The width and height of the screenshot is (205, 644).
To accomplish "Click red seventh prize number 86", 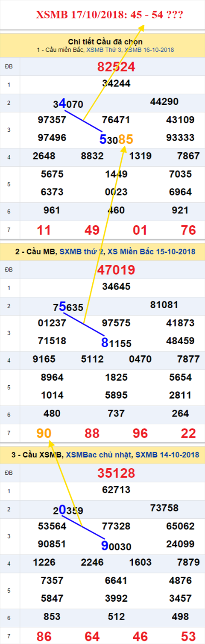I will tap(44, 636).
